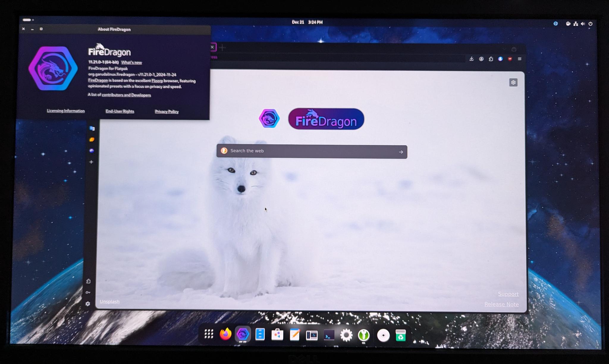Image resolution: width=609 pixels, height=364 pixels.
Task: Click the Activities workspace indicator pill
Action: click(28, 20)
